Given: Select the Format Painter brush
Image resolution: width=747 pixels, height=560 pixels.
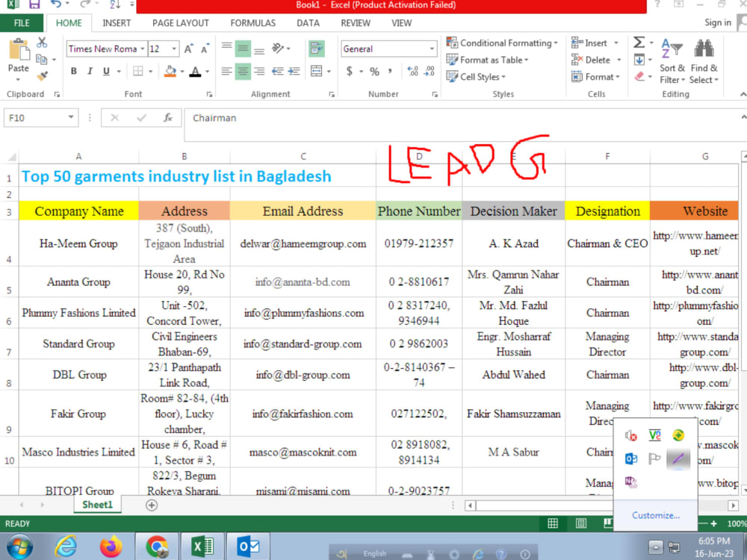Looking at the screenshot, I should (x=42, y=75).
